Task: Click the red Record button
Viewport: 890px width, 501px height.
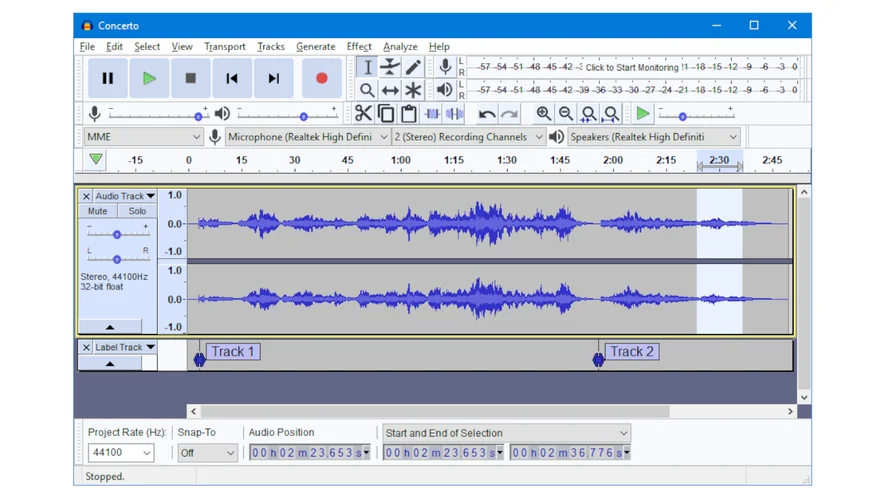Action: (321, 78)
